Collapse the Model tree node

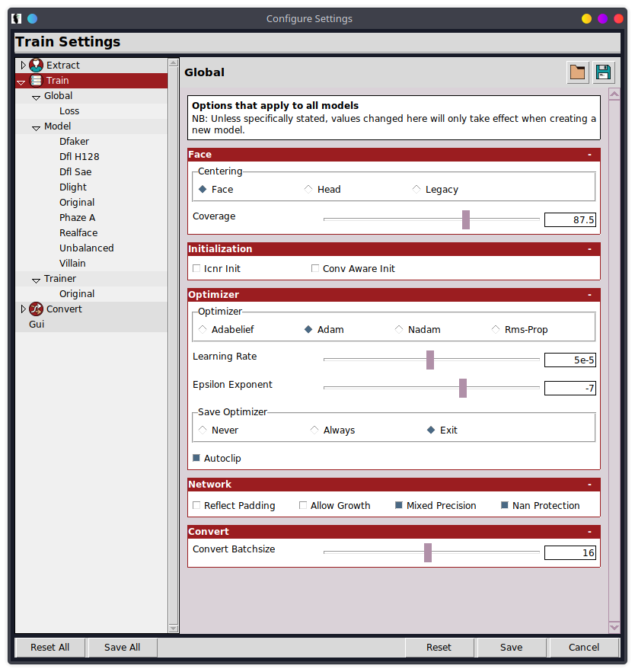pos(36,127)
